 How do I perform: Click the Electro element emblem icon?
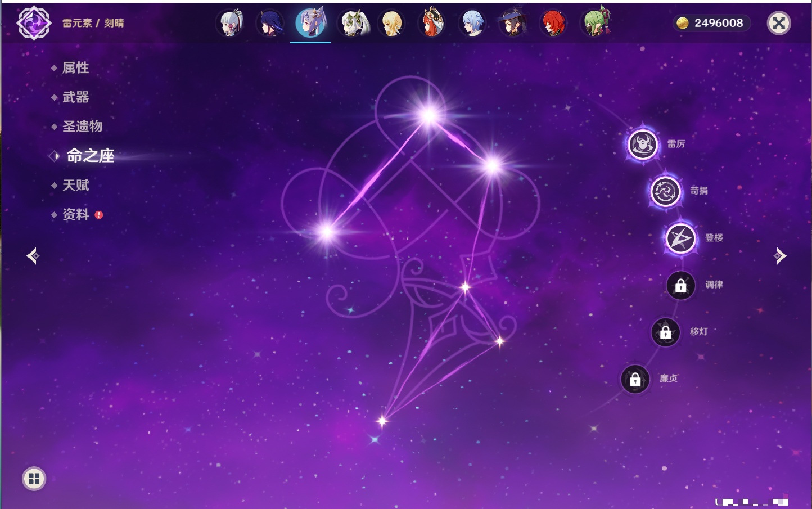(34, 23)
